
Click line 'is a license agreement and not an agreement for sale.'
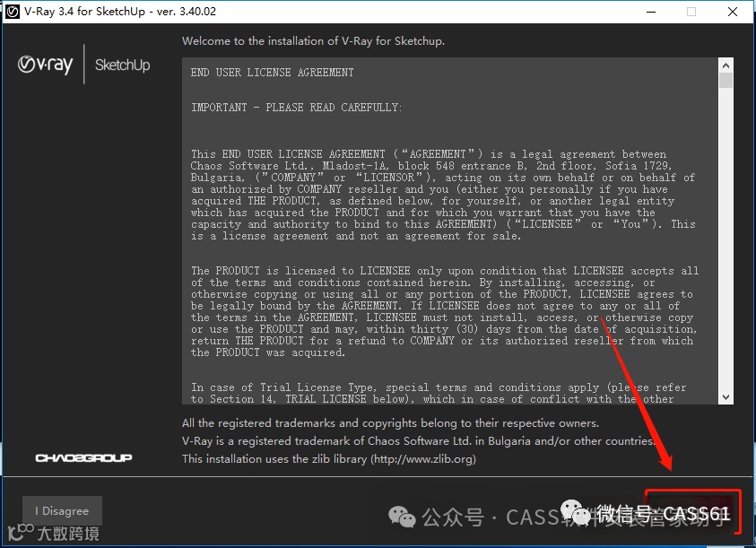[x=356, y=236]
